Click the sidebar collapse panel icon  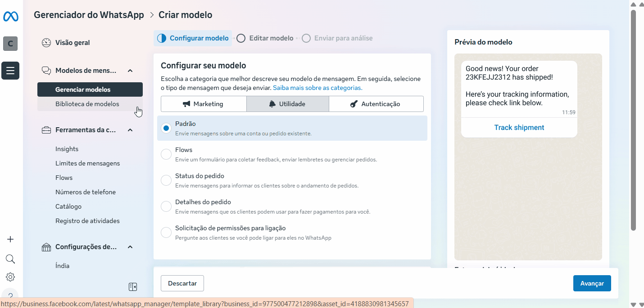point(132,287)
